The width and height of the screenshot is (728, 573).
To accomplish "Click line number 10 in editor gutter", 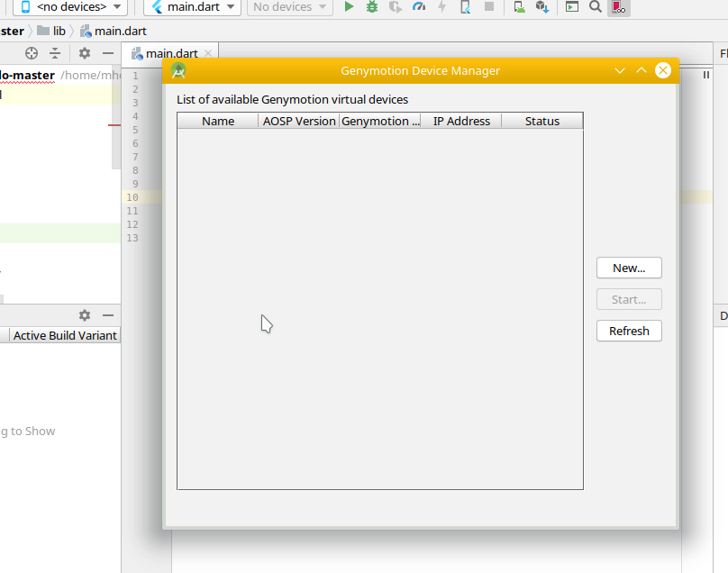I will [132, 197].
